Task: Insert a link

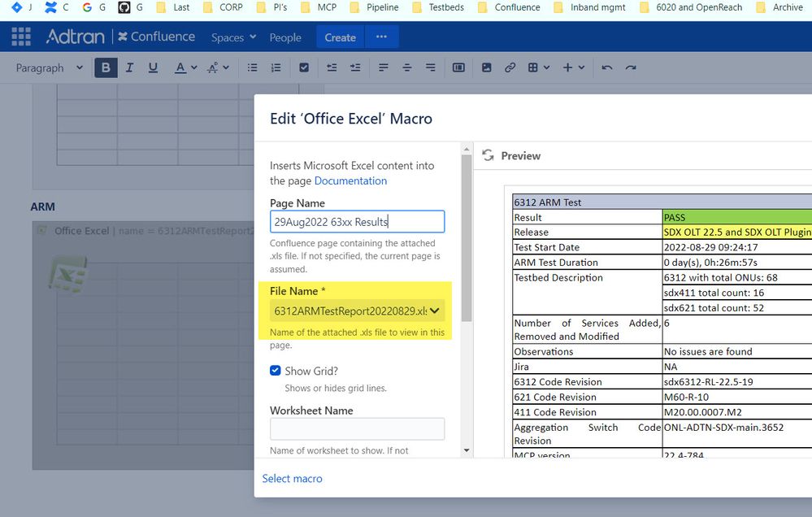Action: tap(510, 67)
